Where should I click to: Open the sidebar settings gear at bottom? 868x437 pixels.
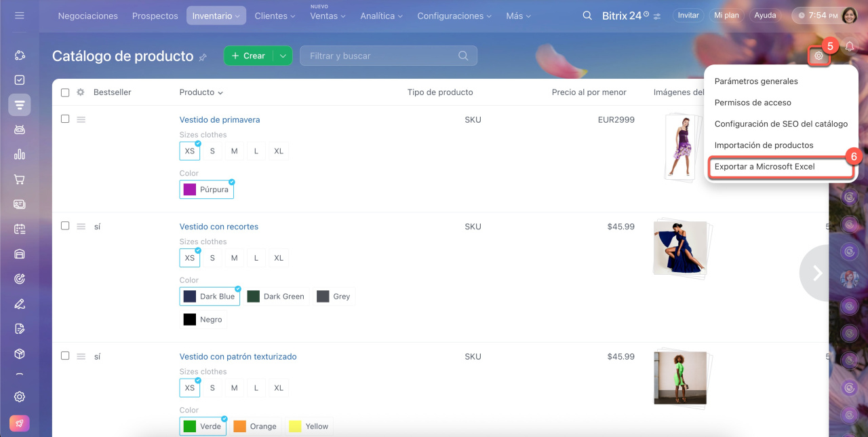tap(20, 397)
